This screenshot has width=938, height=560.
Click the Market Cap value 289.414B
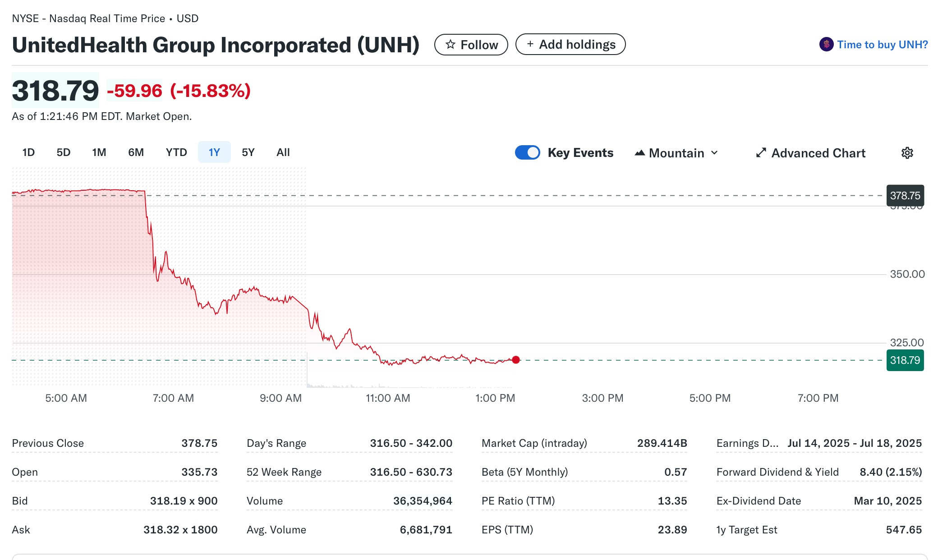662,443
